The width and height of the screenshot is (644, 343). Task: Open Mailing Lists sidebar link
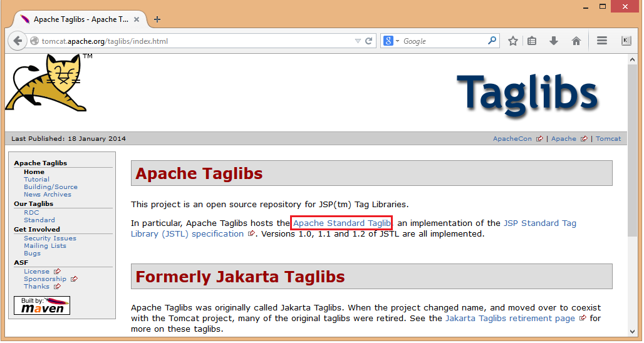pyautogui.click(x=44, y=246)
